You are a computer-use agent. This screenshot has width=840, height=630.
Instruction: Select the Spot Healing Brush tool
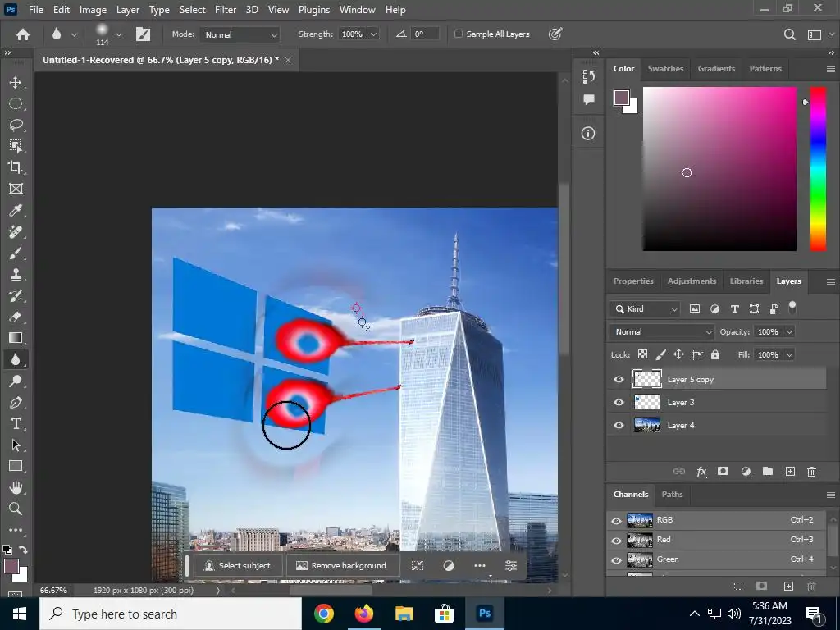point(16,231)
